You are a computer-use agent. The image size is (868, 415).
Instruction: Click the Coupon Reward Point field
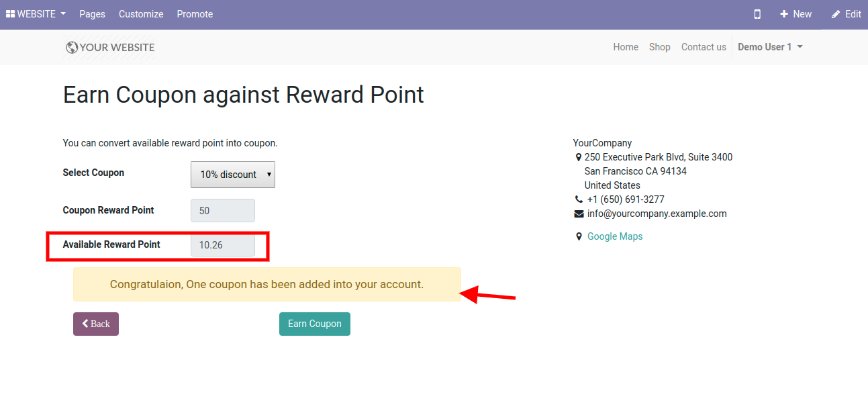(x=223, y=211)
